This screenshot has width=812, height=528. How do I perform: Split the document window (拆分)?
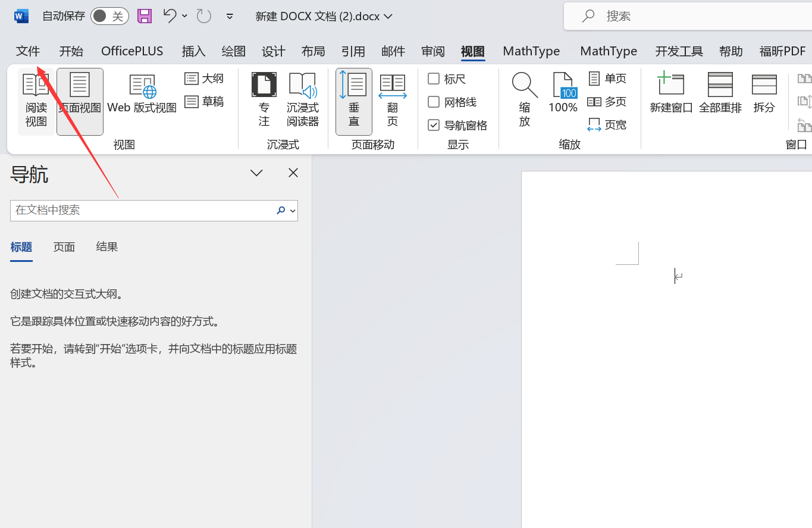tap(764, 94)
